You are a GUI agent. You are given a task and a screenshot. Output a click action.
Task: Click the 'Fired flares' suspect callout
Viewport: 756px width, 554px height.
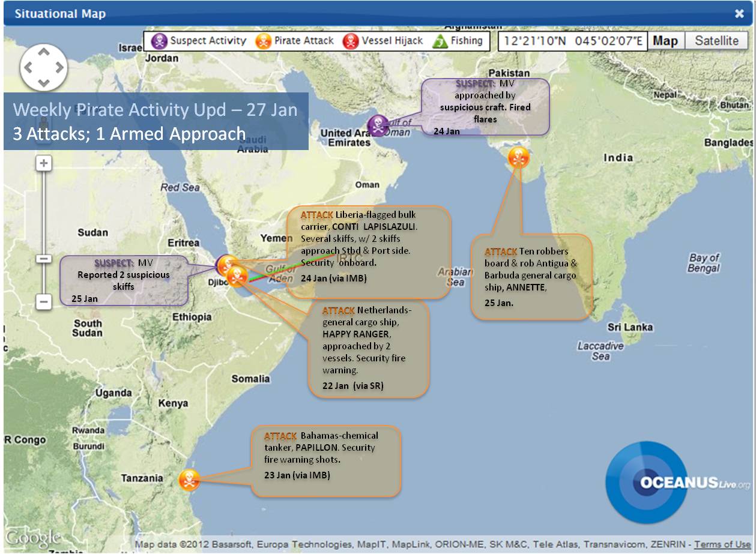[x=485, y=106]
